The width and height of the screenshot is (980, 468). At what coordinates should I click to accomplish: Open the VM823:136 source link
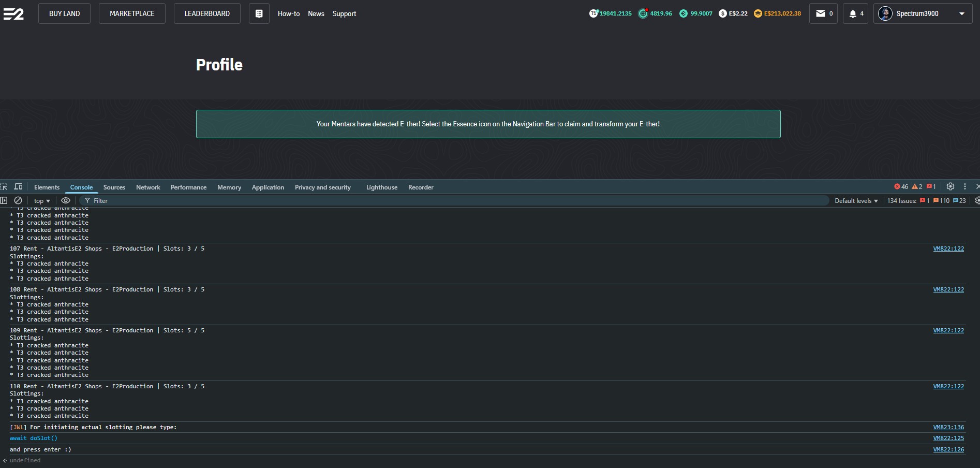click(x=948, y=427)
